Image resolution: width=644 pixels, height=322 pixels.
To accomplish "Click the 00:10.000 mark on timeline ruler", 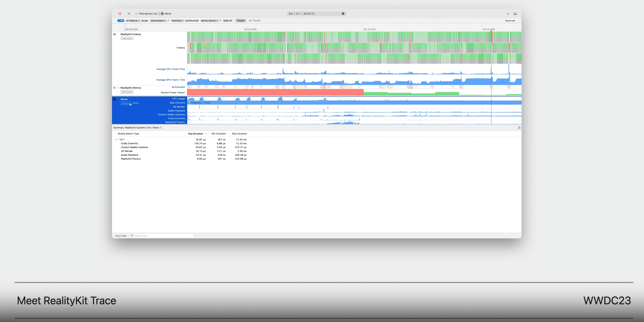I will [370, 29].
